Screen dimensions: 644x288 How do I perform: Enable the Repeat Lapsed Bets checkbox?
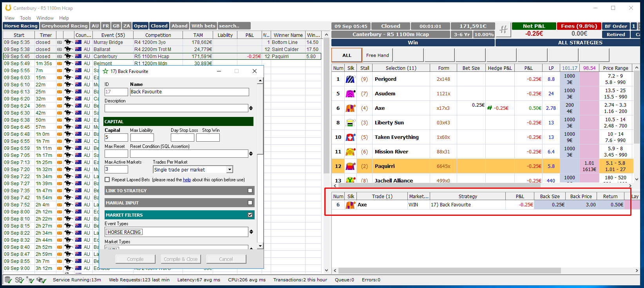107,180
